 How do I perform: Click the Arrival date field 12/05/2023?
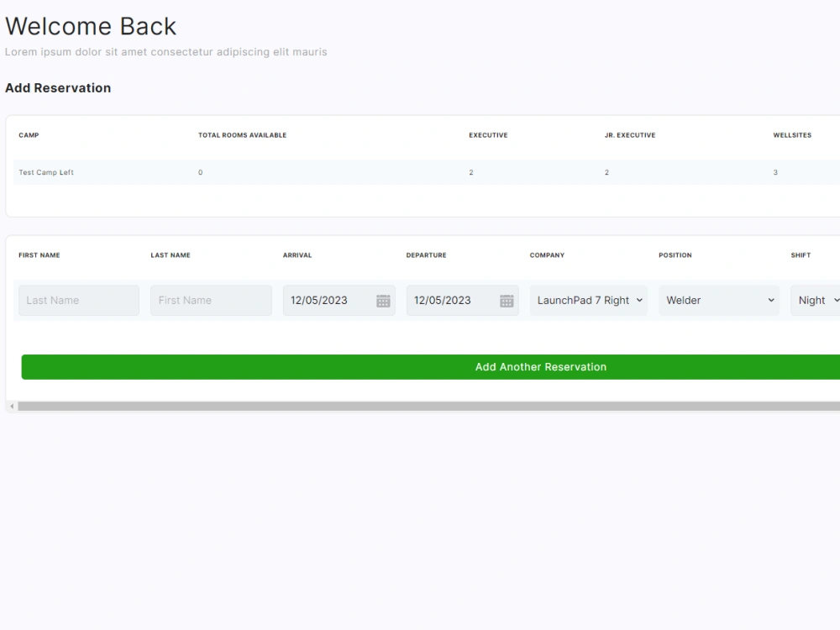[339, 301]
